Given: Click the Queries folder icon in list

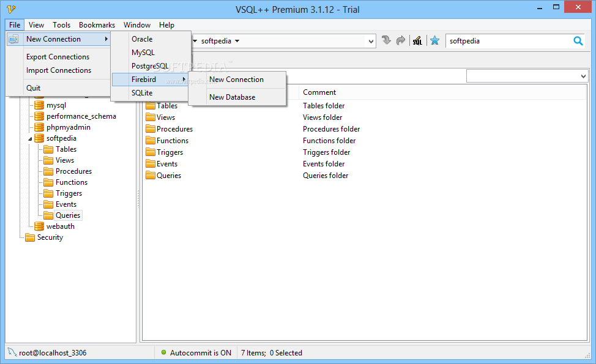Looking at the screenshot, I should coord(151,176).
